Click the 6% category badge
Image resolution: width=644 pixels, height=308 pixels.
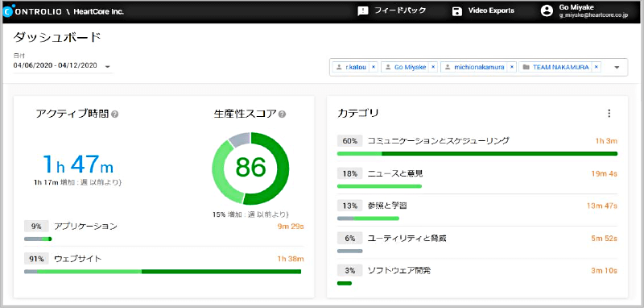350,238
